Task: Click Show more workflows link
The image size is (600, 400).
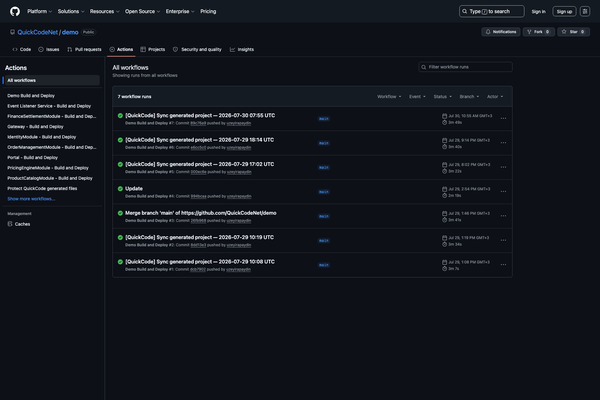Action: coord(31,199)
